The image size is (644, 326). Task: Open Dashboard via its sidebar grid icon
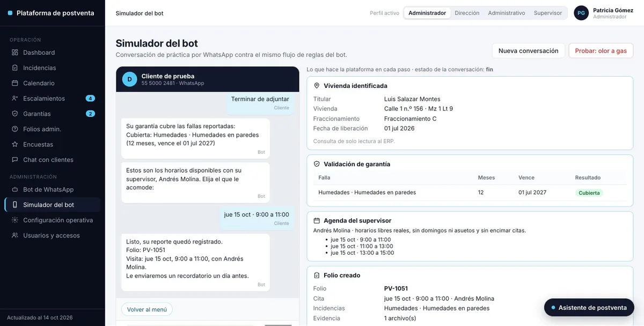15,53
